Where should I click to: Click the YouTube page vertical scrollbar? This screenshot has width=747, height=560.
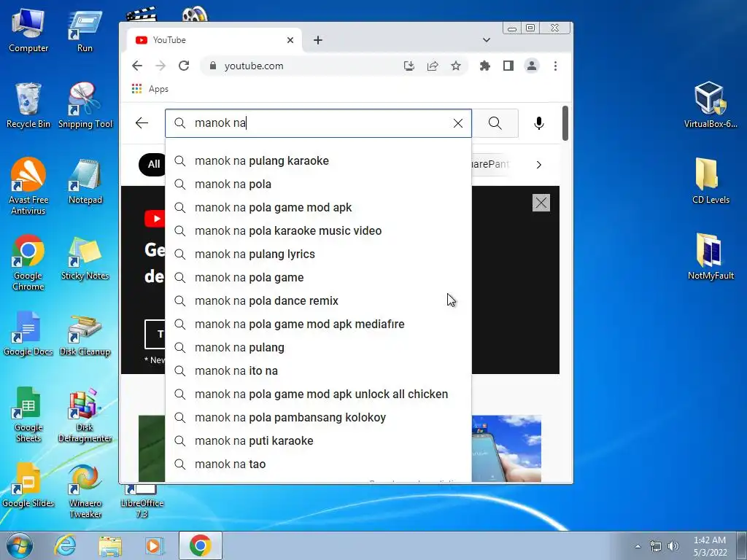click(x=565, y=123)
